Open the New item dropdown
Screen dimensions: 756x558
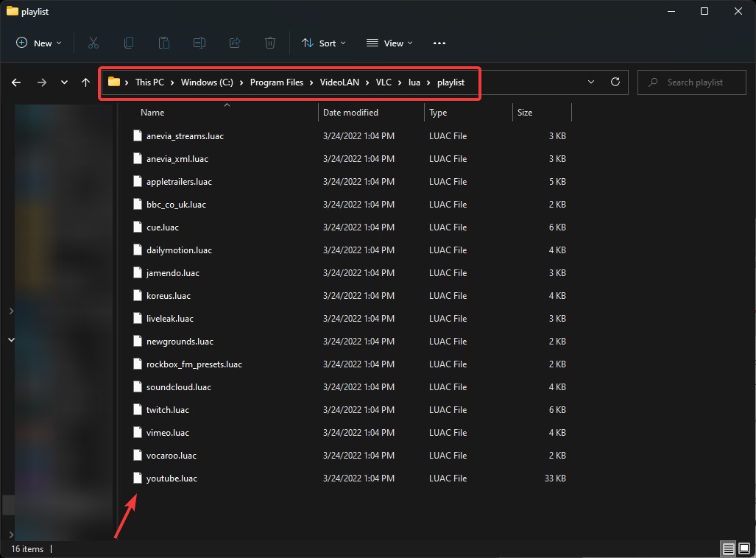38,43
